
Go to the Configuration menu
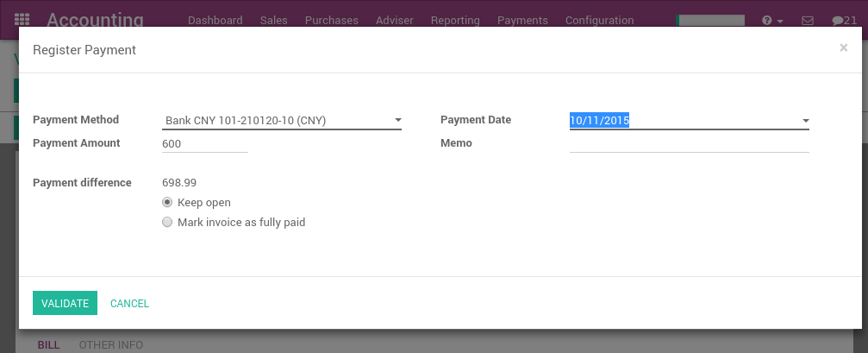(x=599, y=20)
